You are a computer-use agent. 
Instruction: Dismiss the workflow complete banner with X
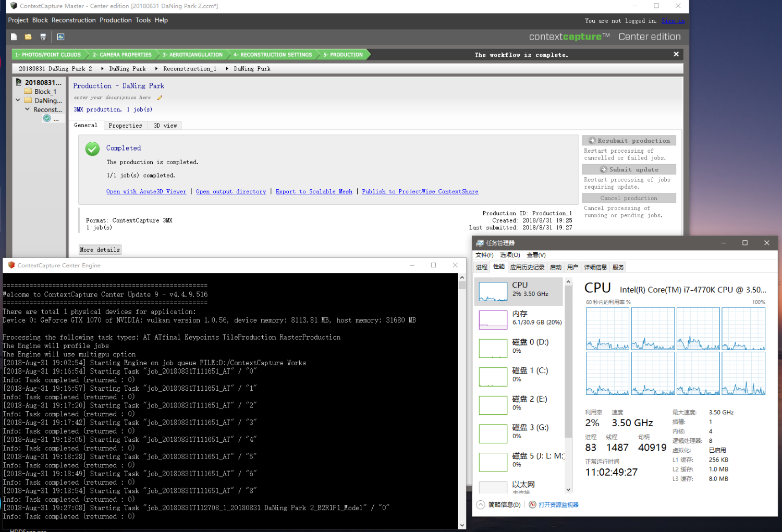point(676,54)
